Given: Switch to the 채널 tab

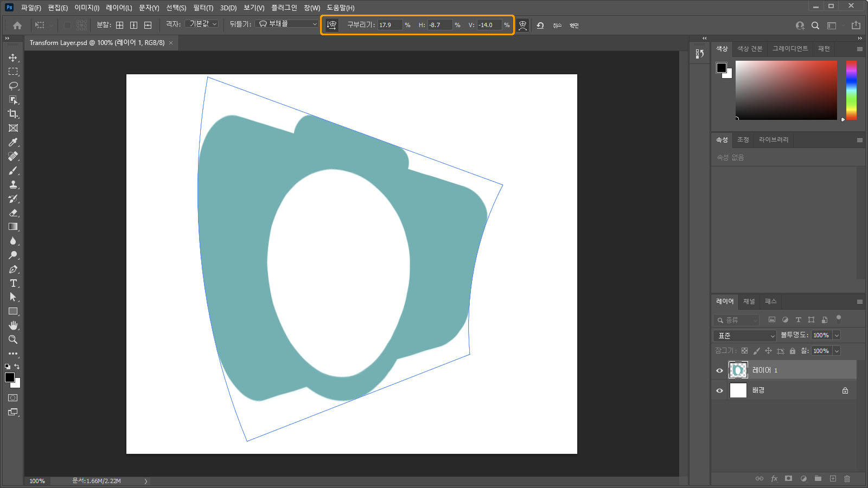Looking at the screenshot, I should pos(749,301).
